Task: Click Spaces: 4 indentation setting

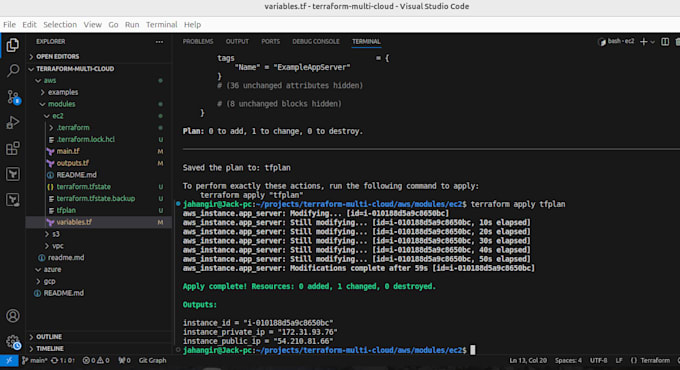Action: [568, 360]
